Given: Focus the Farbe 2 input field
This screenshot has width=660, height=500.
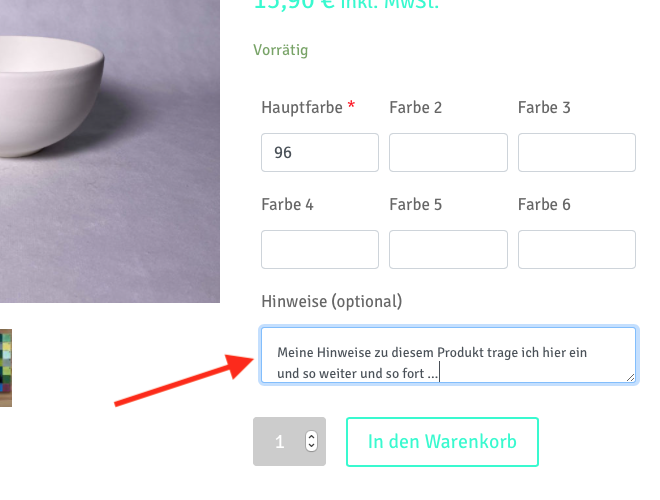Looking at the screenshot, I should click(448, 152).
